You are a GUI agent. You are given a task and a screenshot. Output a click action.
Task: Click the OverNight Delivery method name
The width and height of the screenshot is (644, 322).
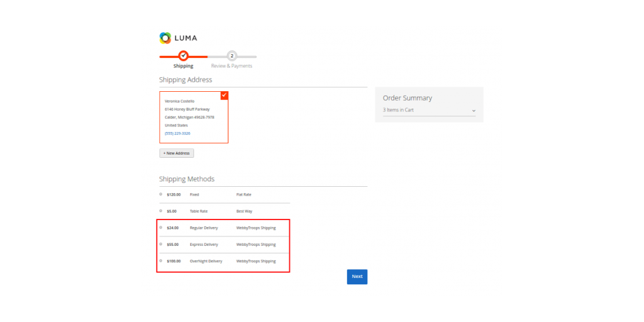click(206, 261)
